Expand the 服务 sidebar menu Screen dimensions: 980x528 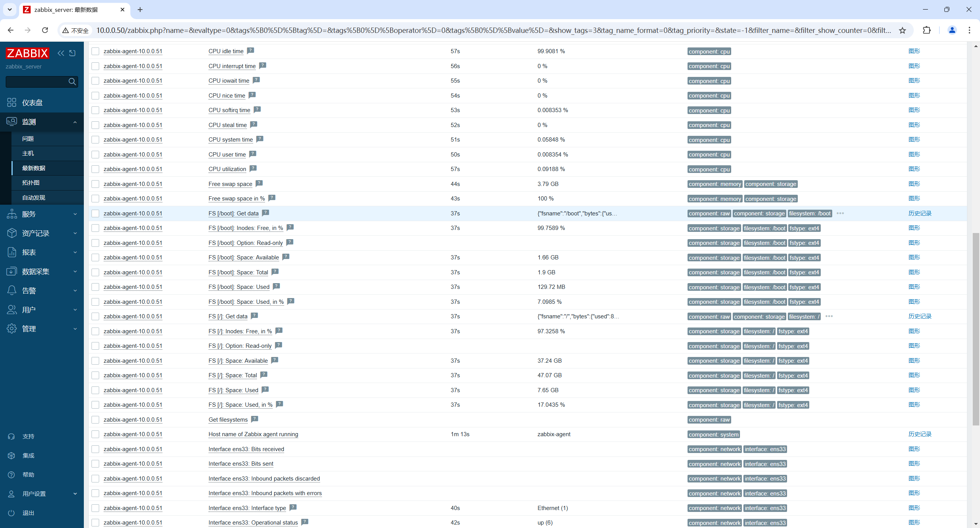click(41, 214)
